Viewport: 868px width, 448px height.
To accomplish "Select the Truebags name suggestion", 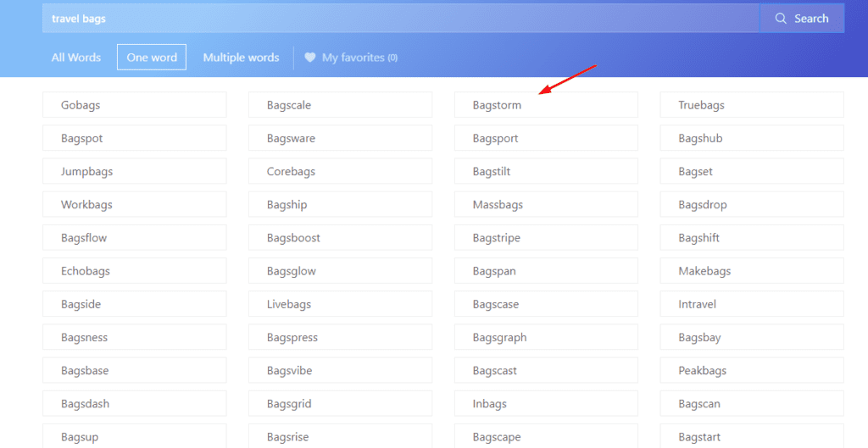I will 753,104.
